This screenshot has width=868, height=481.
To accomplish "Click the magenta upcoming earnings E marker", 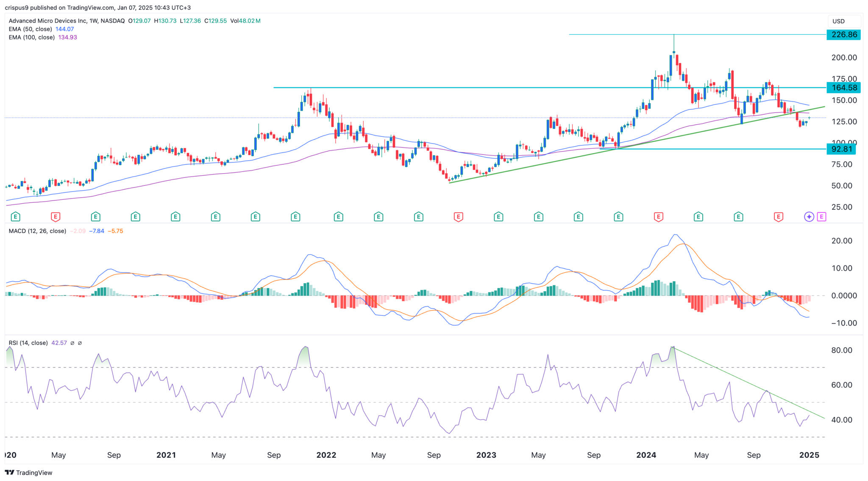I will click(x=821, y=217).
